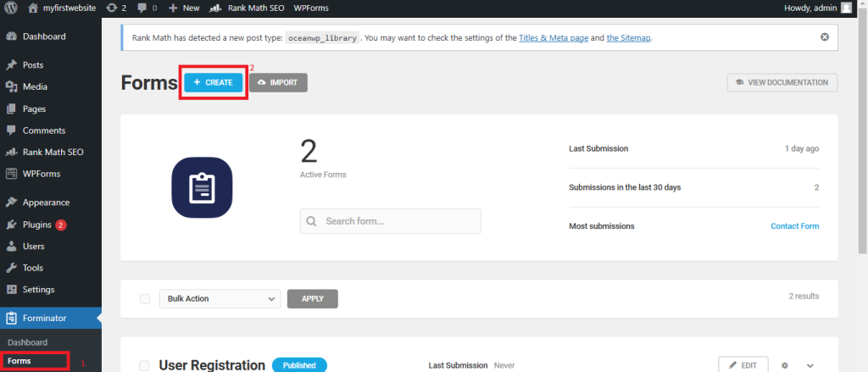868x372 pixels.
Task: Click the Plugins menu item
Action: click(37, 225)
